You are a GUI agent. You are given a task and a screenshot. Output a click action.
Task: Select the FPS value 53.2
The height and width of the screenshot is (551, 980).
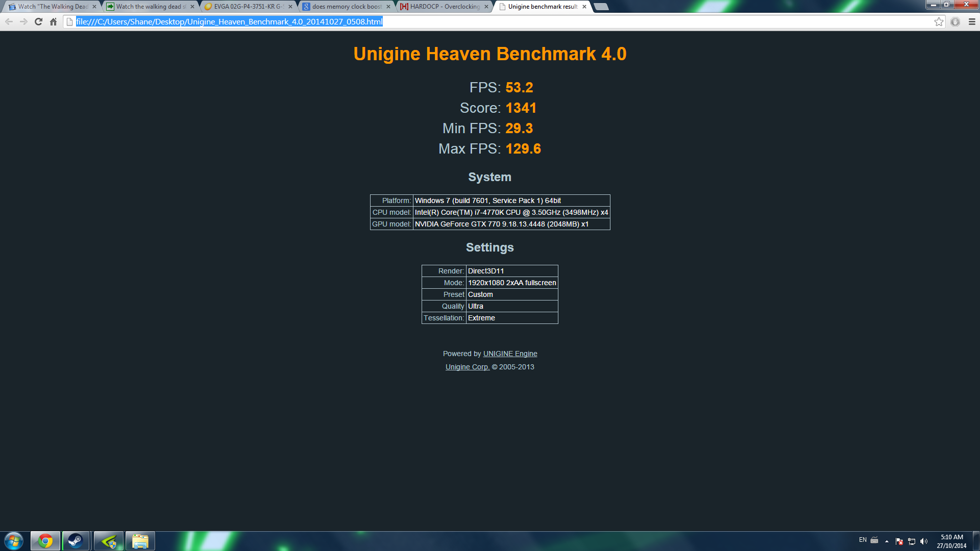(519, 88)
